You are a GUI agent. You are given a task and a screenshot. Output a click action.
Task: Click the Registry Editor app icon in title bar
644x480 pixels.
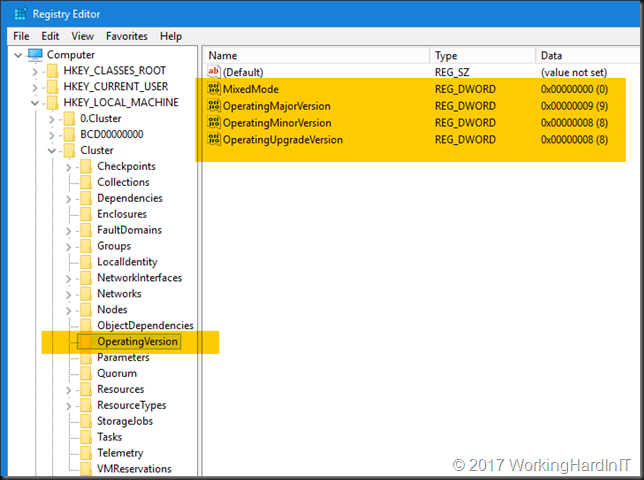coord(20,14)
